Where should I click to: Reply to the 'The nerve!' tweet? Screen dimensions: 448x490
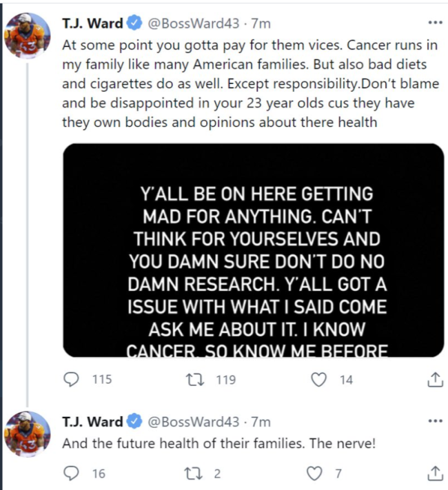[x=72, y=473]
